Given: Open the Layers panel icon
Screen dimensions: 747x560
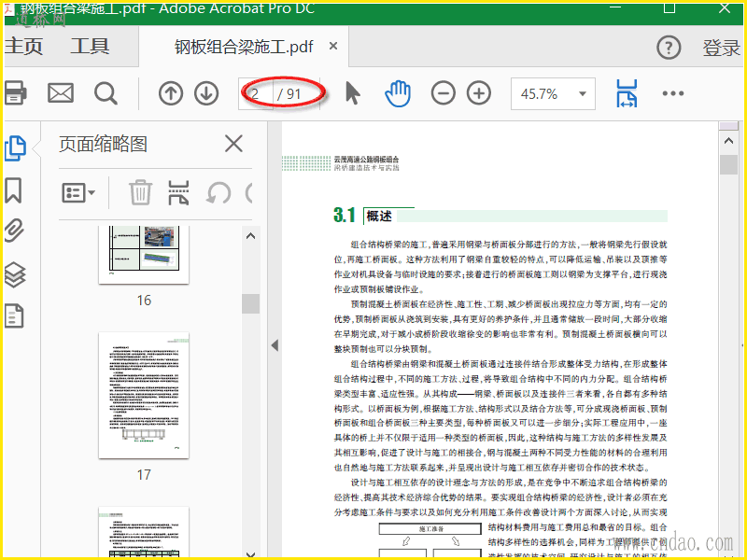Looking at the screenshot, I should [14, 274].
